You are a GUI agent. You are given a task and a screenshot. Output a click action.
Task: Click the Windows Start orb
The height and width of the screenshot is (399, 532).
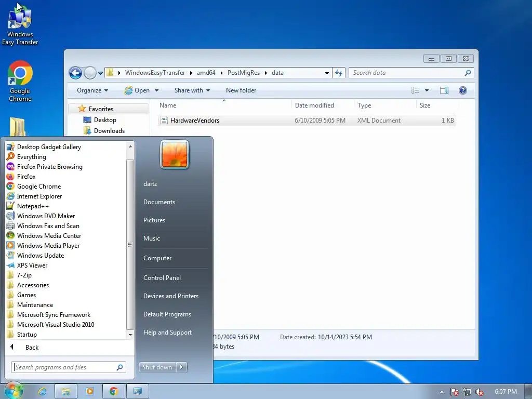point(14,391)
